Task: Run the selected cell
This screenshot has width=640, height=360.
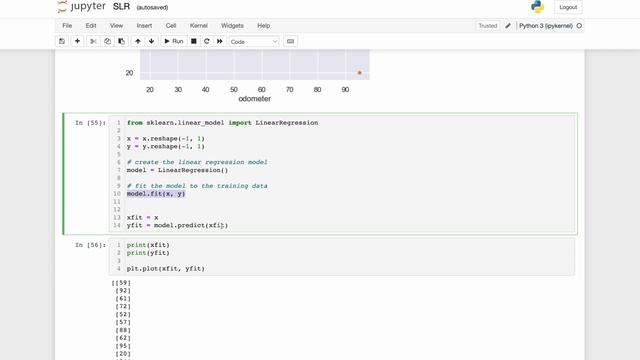Action: [x=173, y=41]
